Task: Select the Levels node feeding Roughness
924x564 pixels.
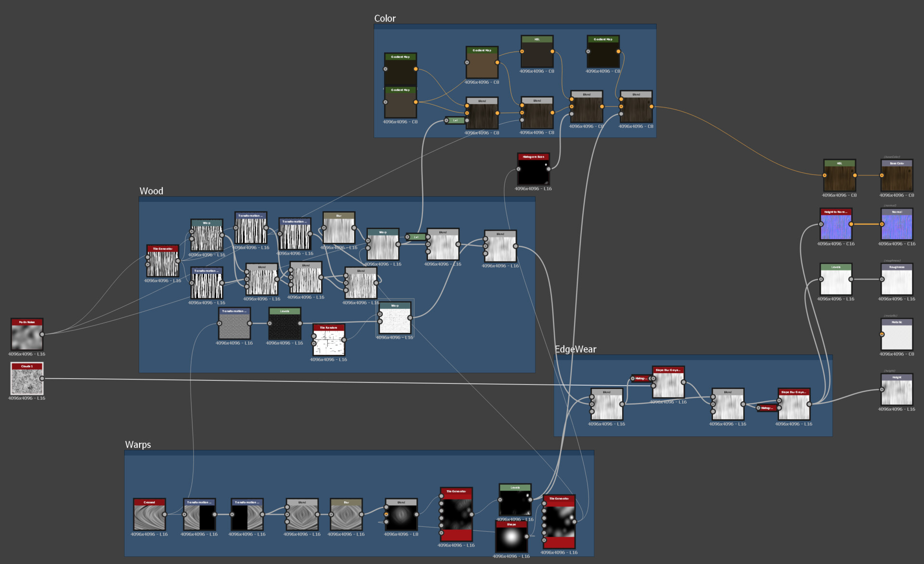Action: point(836,279)
